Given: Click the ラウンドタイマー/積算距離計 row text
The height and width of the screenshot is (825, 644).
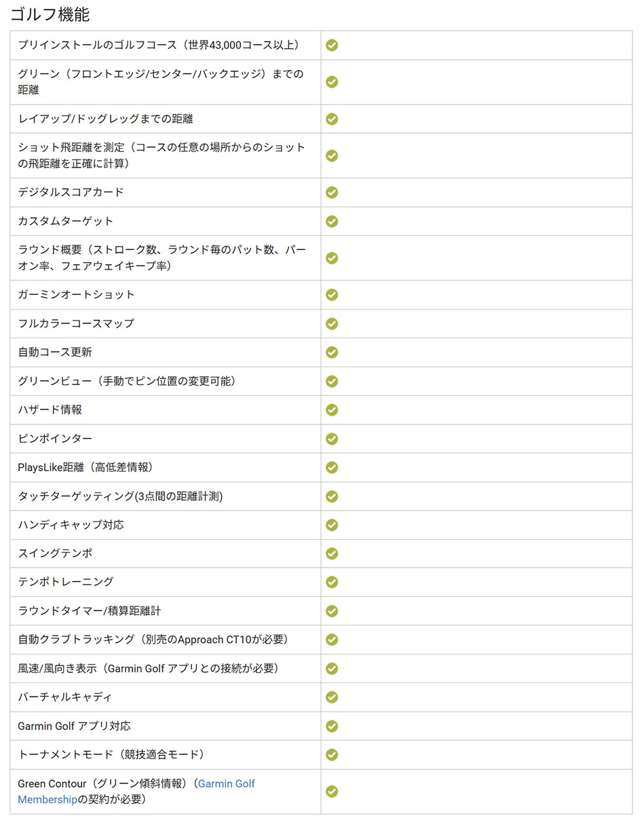Looking at the screenshot, I should click(90, 611).
